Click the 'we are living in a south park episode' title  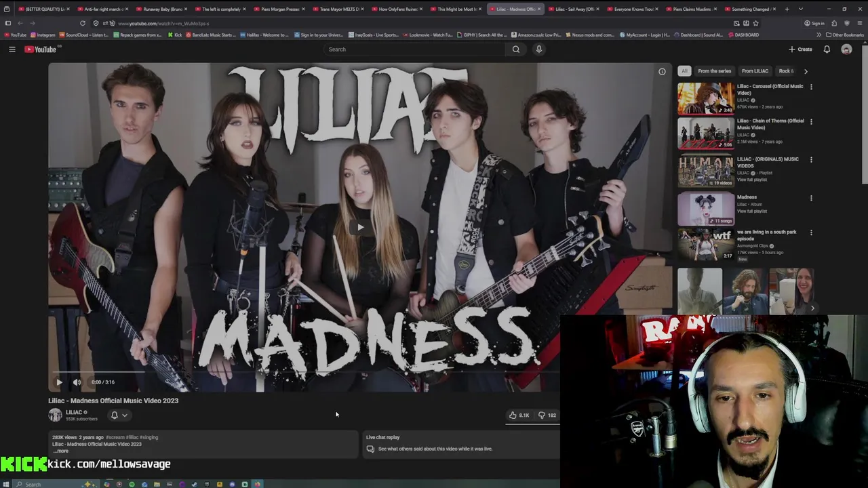point(766,235)
